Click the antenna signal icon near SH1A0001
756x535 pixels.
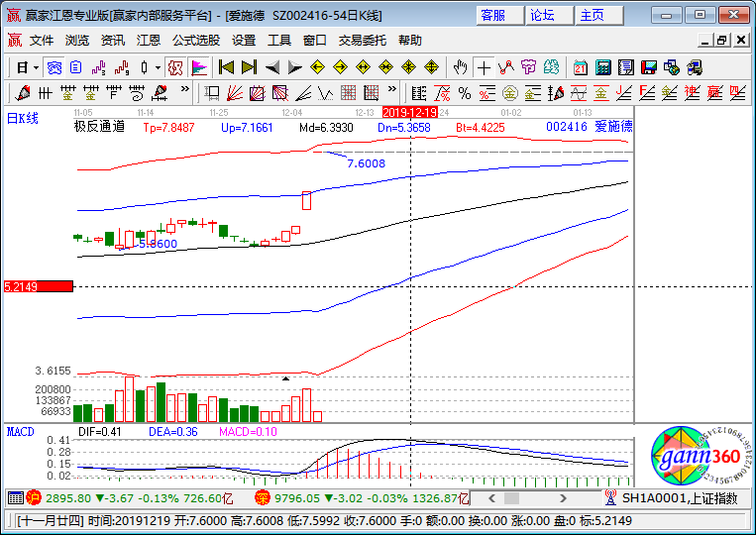pos(610,498)
